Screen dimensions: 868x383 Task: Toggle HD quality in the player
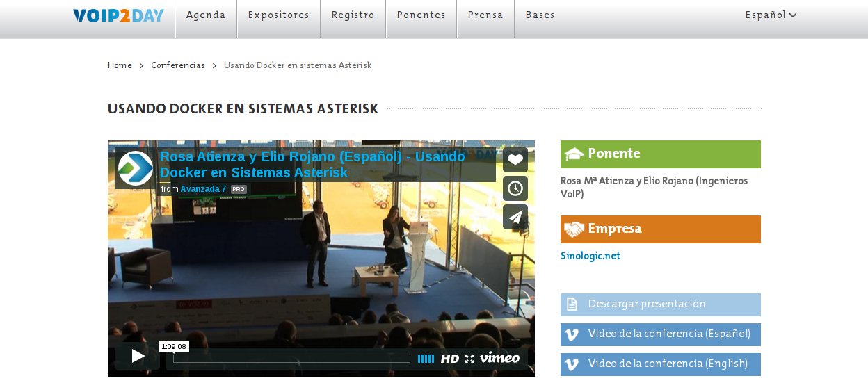(x=450, y=359)
